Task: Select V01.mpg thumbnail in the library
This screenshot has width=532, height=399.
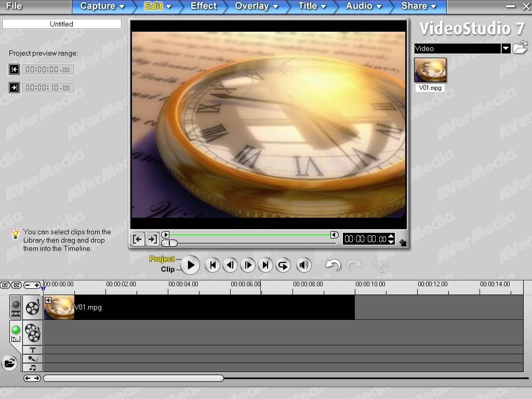Action: point(430,70)
